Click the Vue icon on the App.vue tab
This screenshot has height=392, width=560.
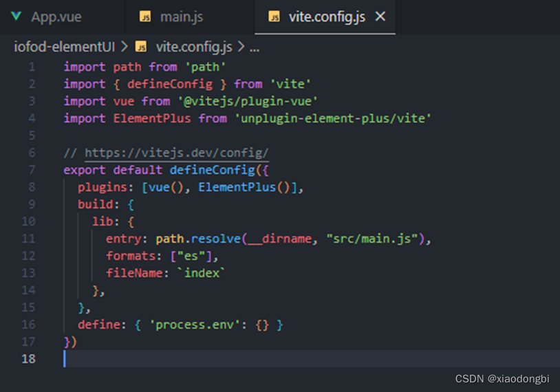[16, 16]
